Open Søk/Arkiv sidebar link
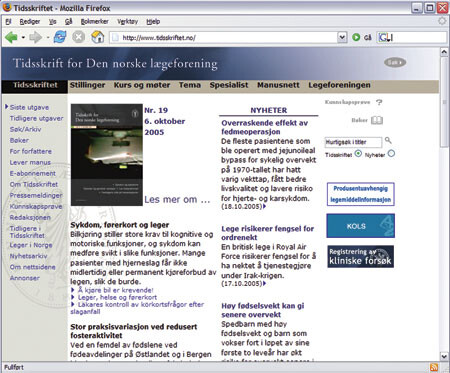Image resolution: width=450 pixels, height=373 pixels. [x=25, y=129]
